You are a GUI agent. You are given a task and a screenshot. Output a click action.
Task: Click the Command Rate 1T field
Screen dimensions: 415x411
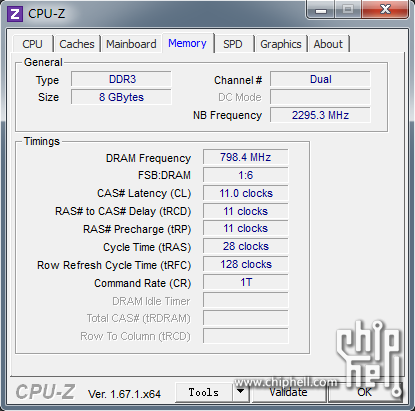(x=246, y=282)
